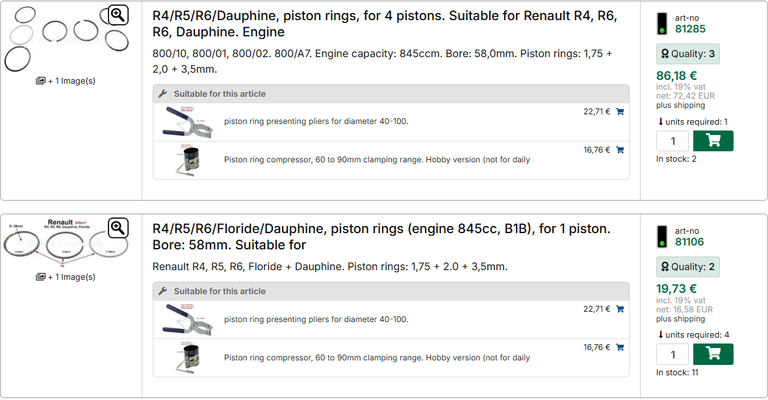This screenshot has width=768, height=400.
Task: Add the 22,71 € pliers to cart in first listing
Action: click(x=620, y=112)
